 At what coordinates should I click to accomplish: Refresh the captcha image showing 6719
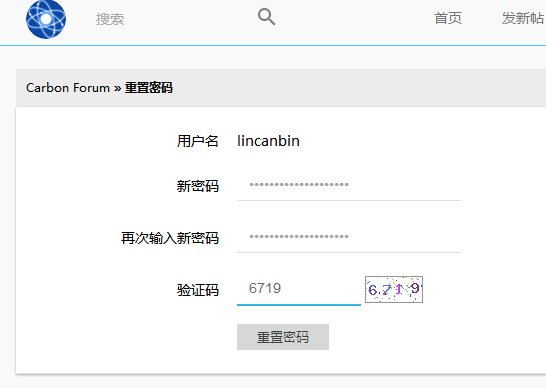point(394,289)
